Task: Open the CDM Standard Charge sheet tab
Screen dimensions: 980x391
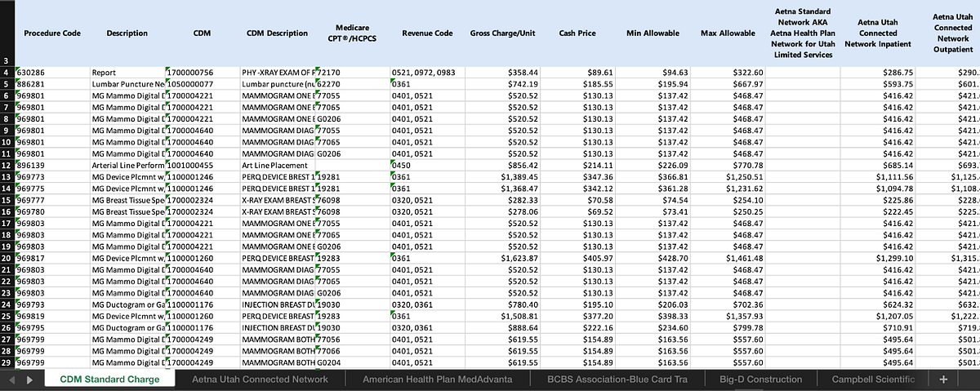Action: [109, 380]
